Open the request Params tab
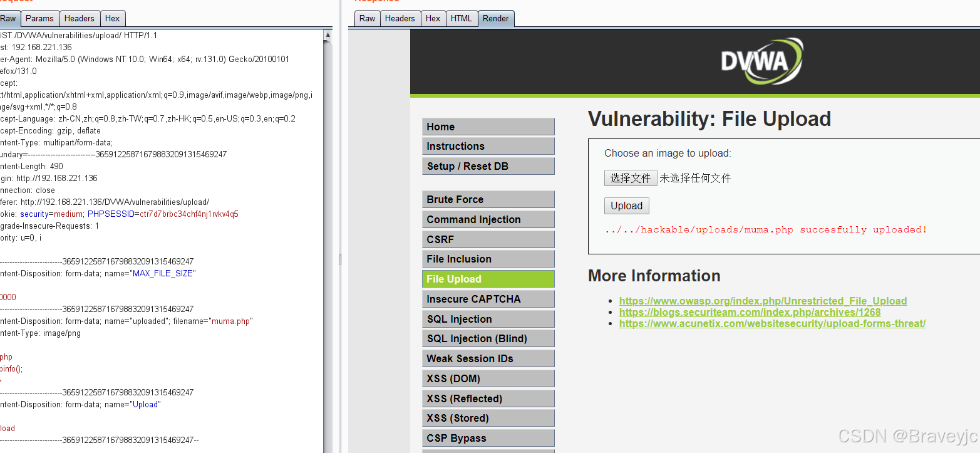The height and width of the screenshot is (453, 980). 39,18
